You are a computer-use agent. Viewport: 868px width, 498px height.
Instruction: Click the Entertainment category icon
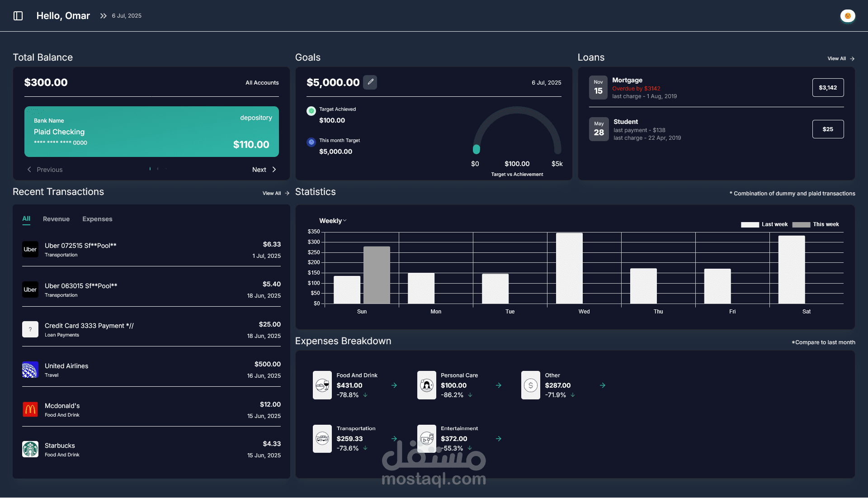(x=426, y=439)
